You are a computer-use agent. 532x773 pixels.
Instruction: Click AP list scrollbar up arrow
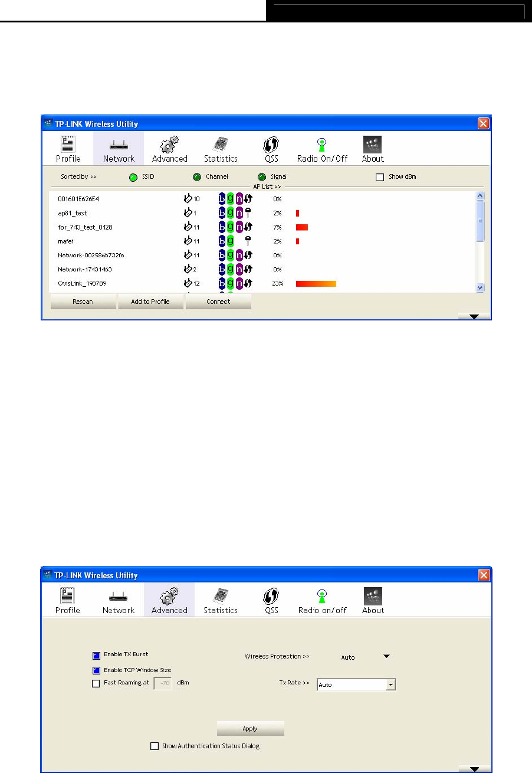point(480,195)
